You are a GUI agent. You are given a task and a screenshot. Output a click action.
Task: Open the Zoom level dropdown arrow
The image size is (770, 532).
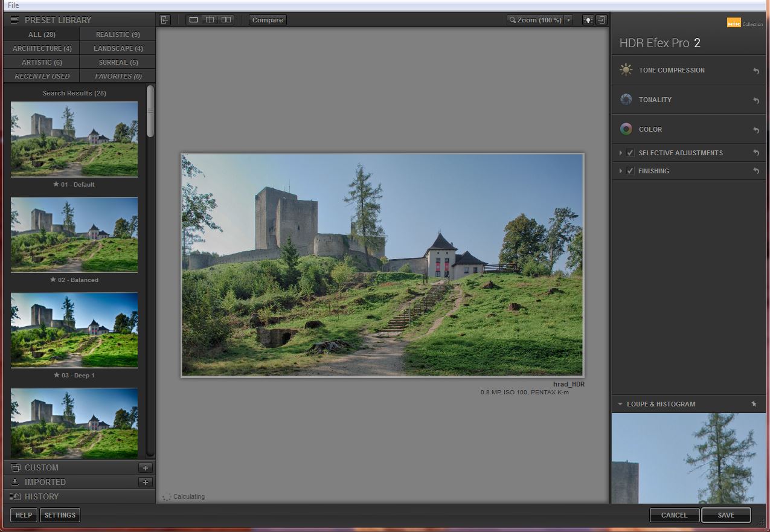point(568,20)
